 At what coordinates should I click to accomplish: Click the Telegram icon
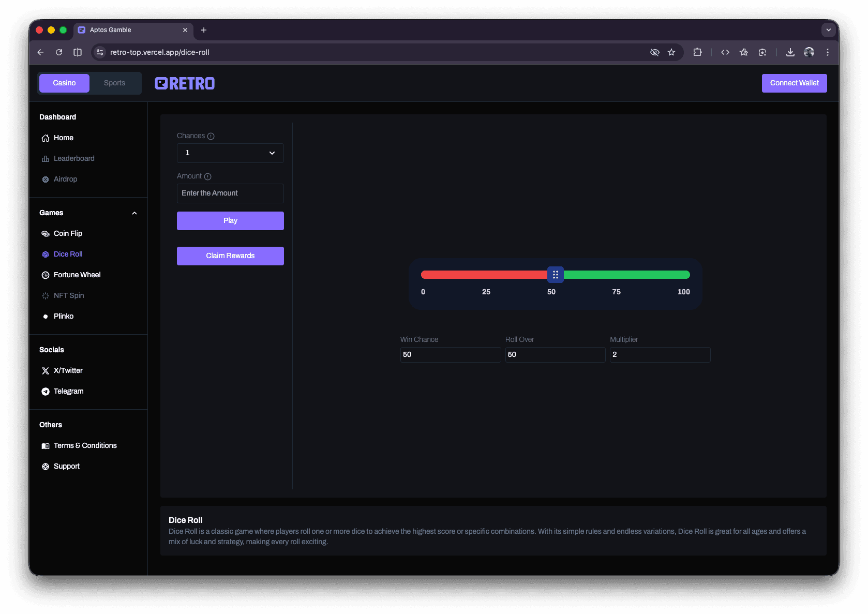pyautogui.click(x=46, y=392)
